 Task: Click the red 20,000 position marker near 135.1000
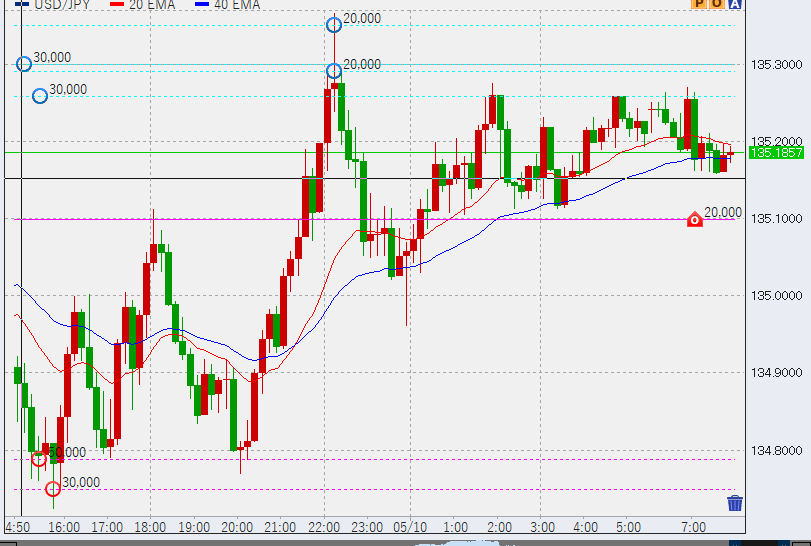(x=695, y=219)
